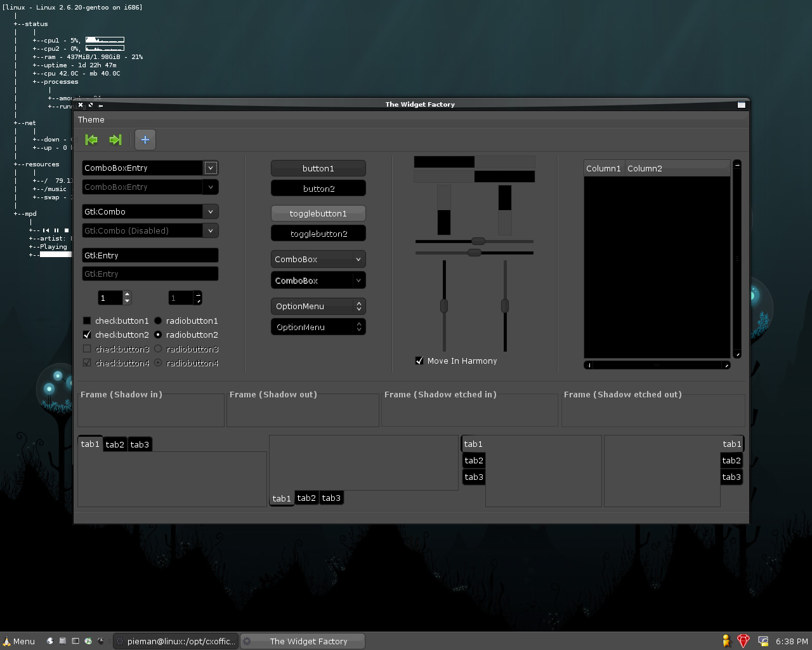This screenshot has height=650, width=812.
Task: Click the blue plus add toolbar icon
Action: (x=145, y=140)
